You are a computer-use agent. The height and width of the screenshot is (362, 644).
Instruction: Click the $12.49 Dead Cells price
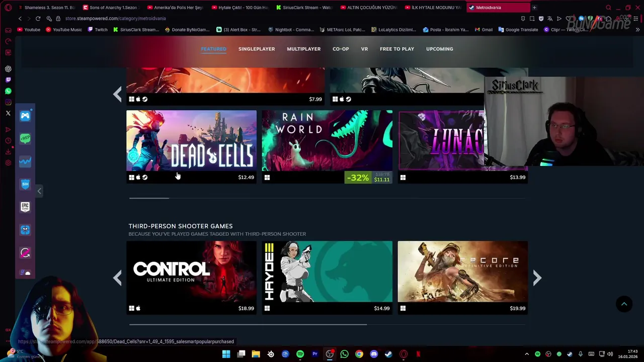246,177
